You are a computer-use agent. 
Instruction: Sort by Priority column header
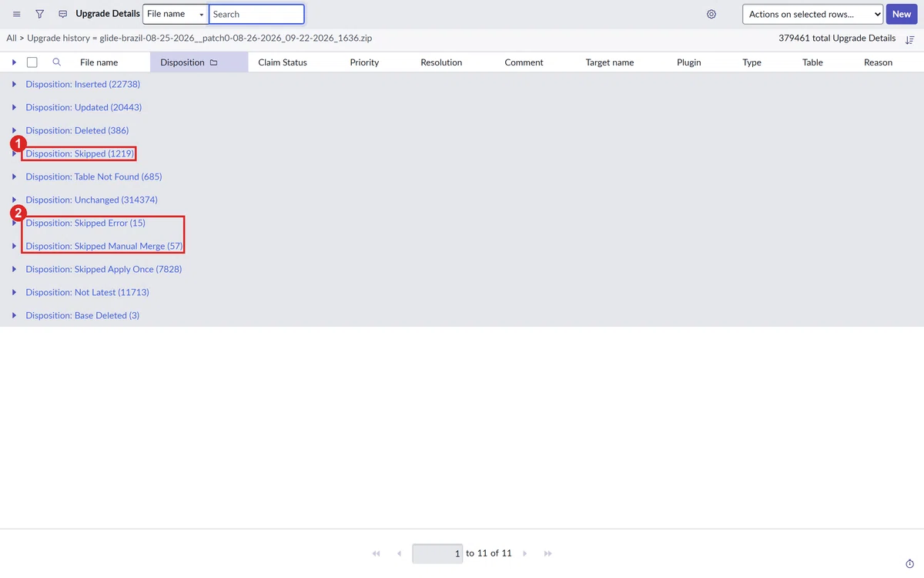364,62
